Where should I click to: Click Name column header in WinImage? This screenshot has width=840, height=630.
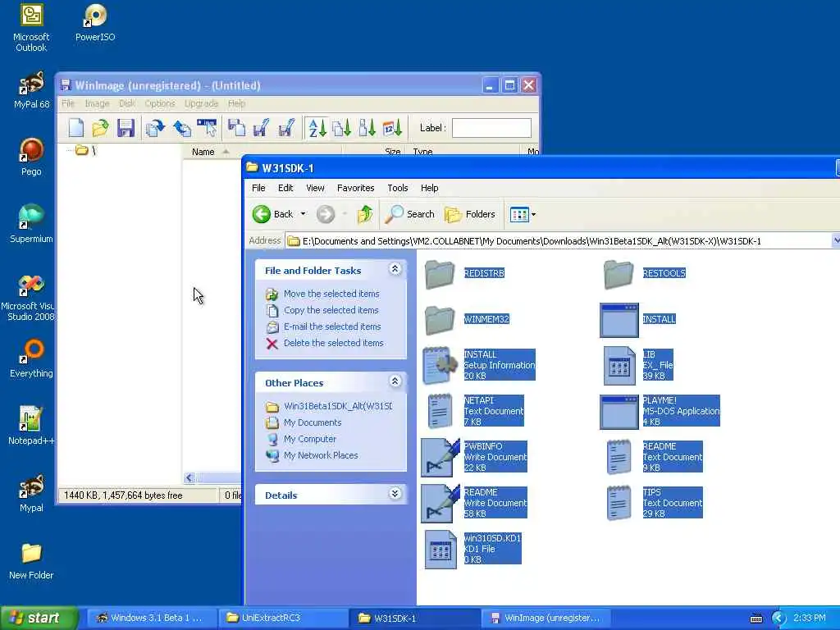pos(203,152)
